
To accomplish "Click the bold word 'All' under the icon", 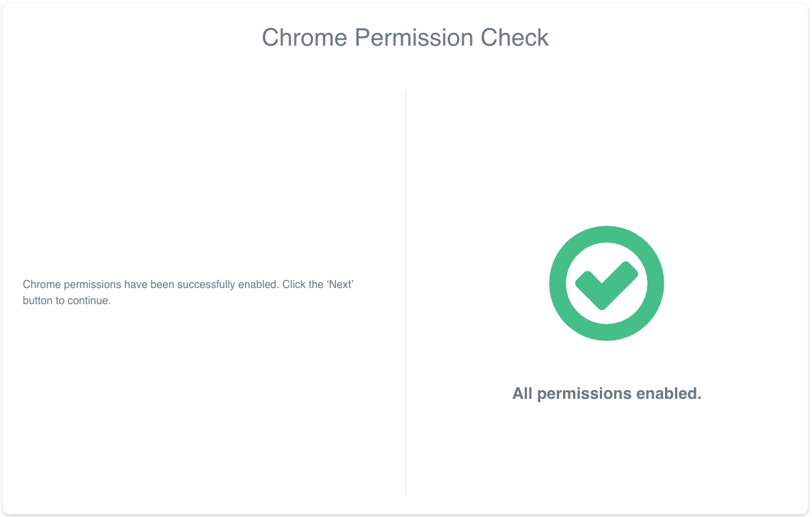I will (523, 393).
